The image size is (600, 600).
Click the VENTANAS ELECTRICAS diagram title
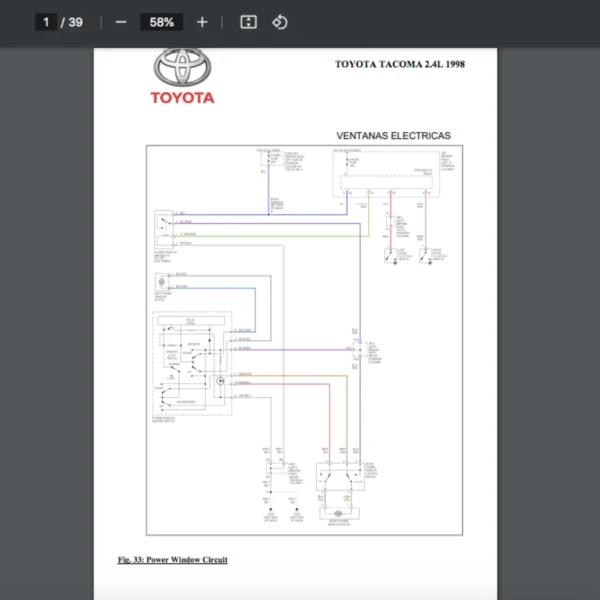pos(393,135)
